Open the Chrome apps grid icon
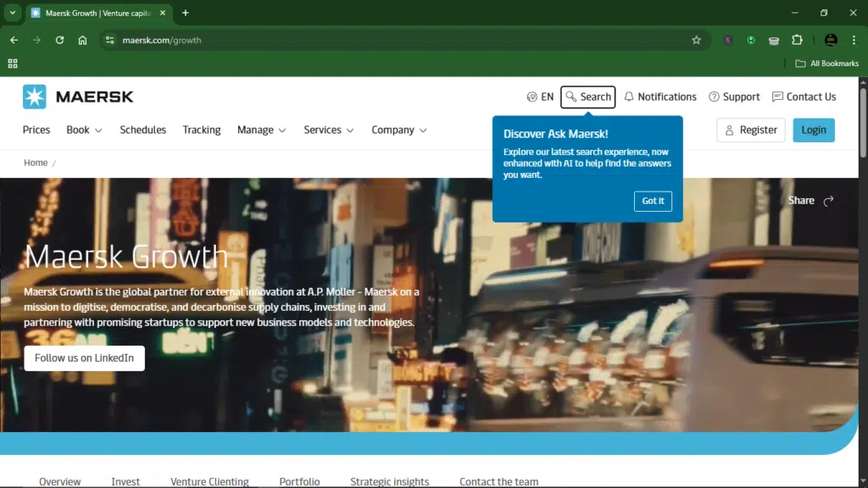The height and width of the screenshot is (488, 868). pos(13,64)
